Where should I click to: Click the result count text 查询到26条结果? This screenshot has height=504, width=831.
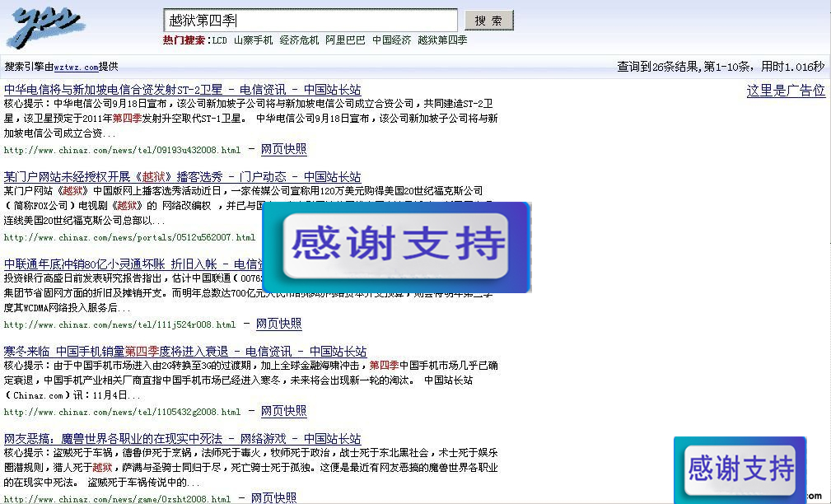pyautogui.click(x=659, y=67)
